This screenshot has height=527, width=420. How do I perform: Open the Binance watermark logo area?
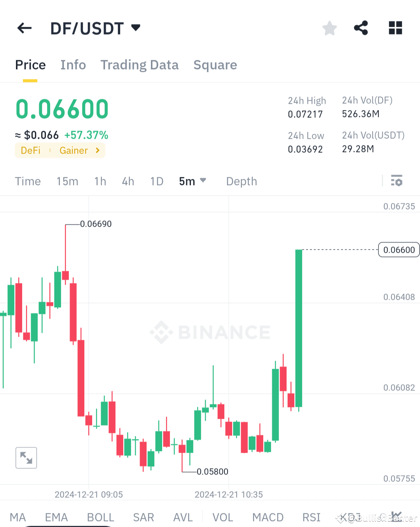210,332
